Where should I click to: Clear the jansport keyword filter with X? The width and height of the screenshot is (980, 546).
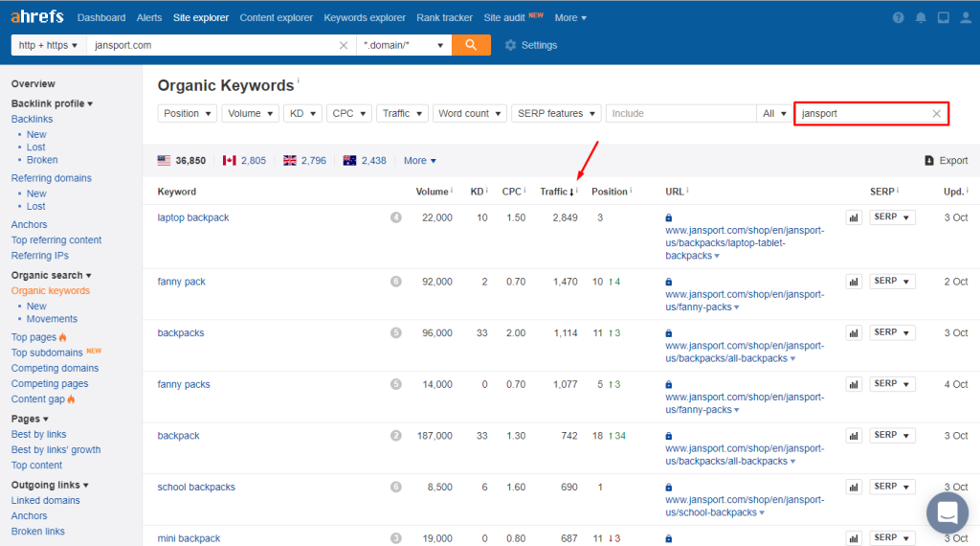click(x=936, y=114)
